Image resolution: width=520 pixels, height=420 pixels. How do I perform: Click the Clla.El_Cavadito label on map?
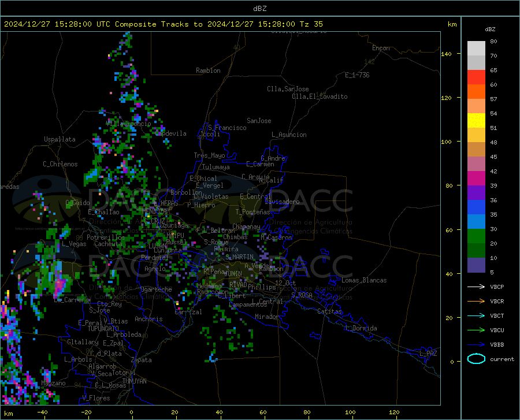[320, 96]
